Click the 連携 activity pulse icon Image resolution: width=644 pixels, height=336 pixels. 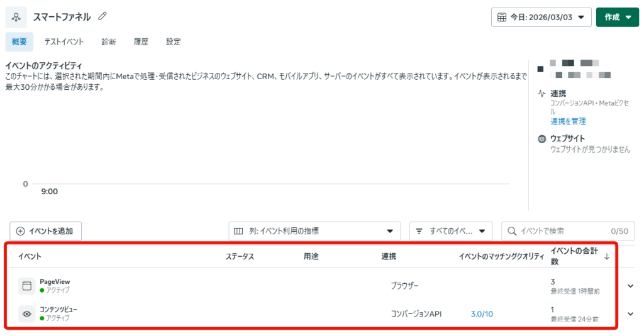(541, 94)
